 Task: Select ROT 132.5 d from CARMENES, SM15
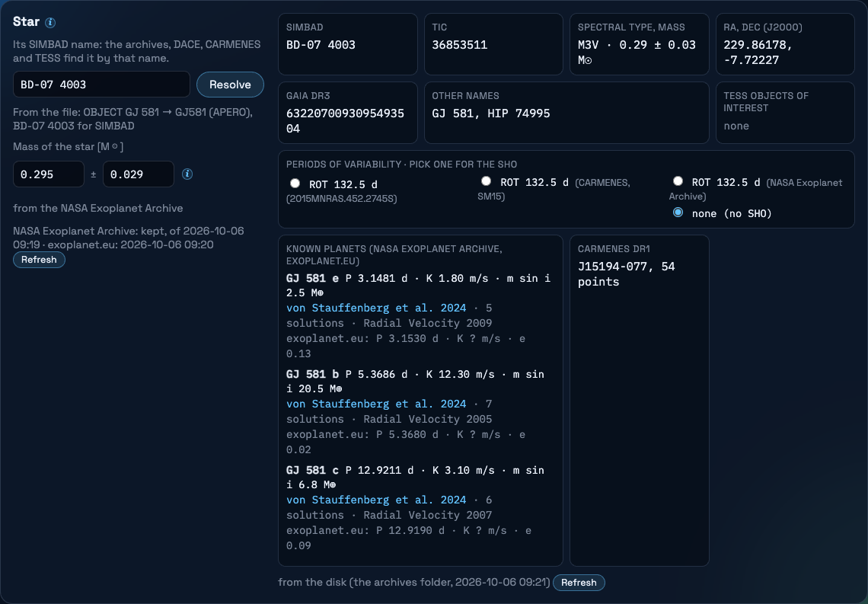pos(486,181)
